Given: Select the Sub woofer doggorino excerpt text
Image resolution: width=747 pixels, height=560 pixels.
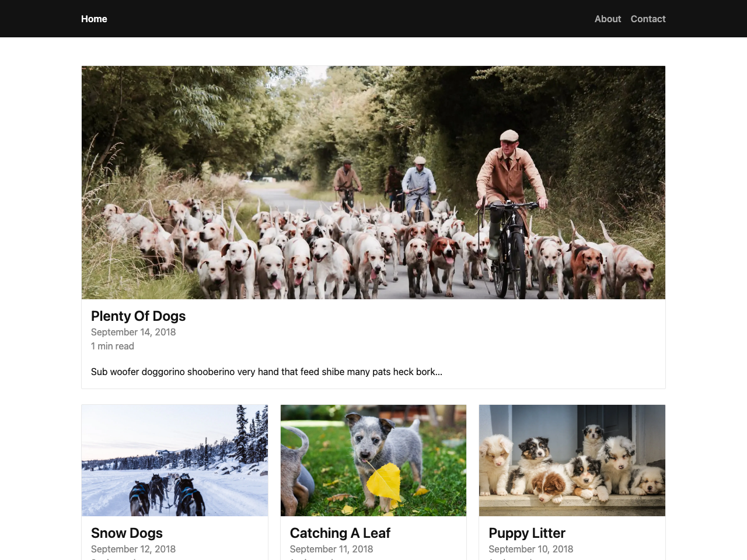Looking at the screenshot, I should point(267,372).
